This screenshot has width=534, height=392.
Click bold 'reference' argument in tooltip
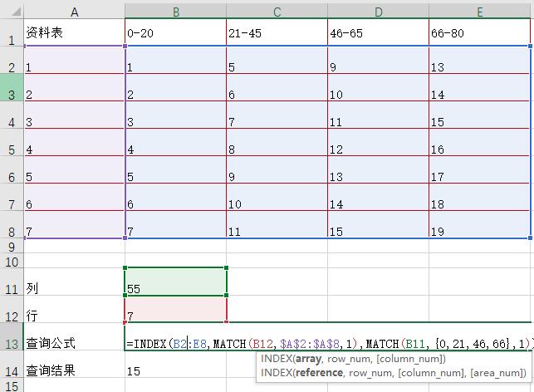(x=318, y=373)
